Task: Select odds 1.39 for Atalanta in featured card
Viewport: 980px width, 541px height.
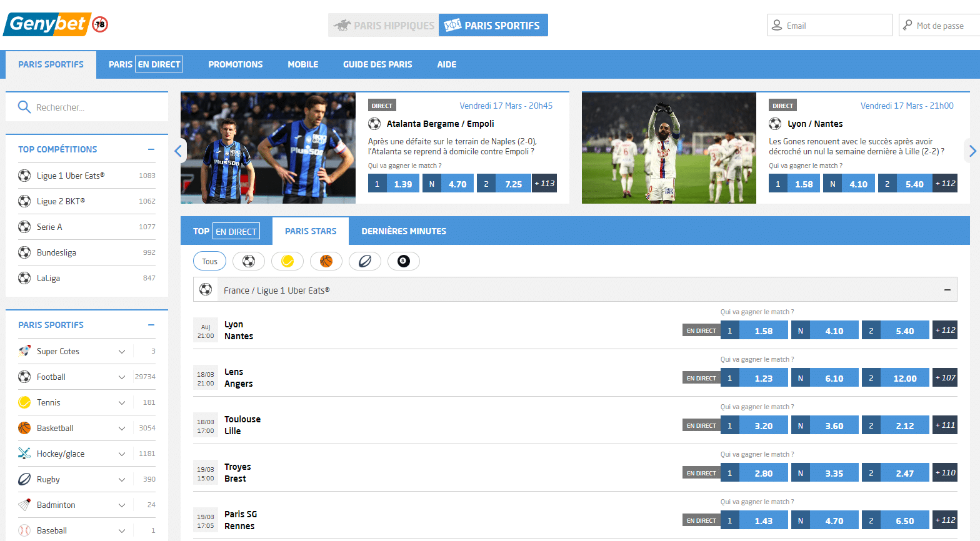Action: (394, 184)
